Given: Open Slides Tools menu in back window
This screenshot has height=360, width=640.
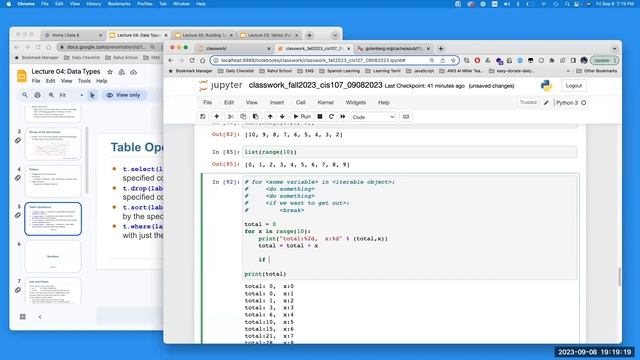Looking at the screenshot, I should click(84, 81).
